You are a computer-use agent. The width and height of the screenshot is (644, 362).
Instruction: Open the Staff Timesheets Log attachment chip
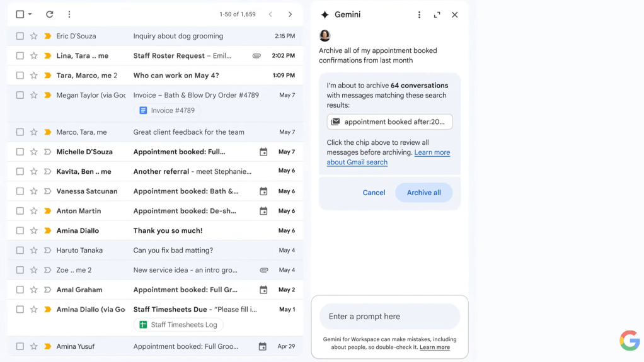coord(178,325)
